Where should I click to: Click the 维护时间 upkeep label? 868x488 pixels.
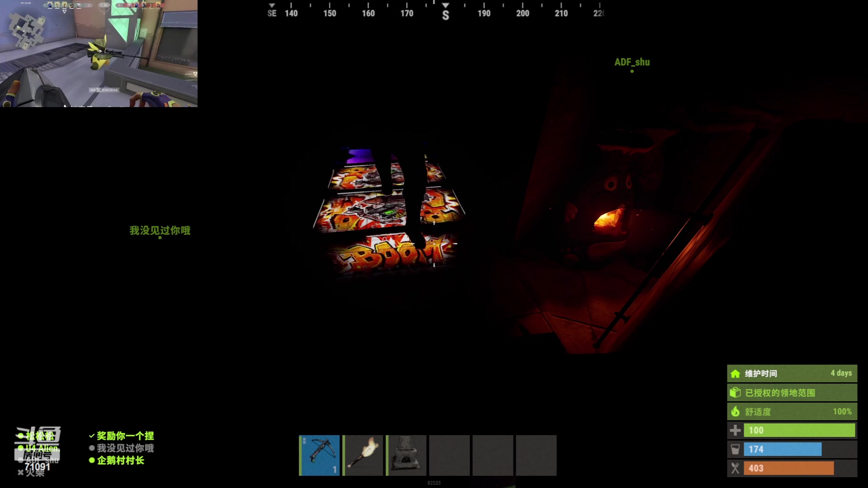pos(761,374)
